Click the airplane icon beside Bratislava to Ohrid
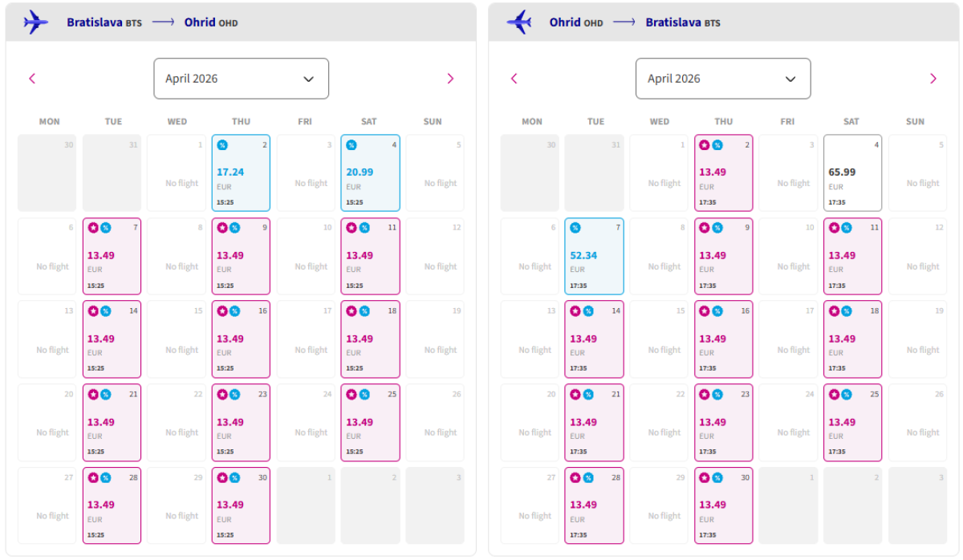Viewport: 963px width, 560px height. tap(36, 22)
